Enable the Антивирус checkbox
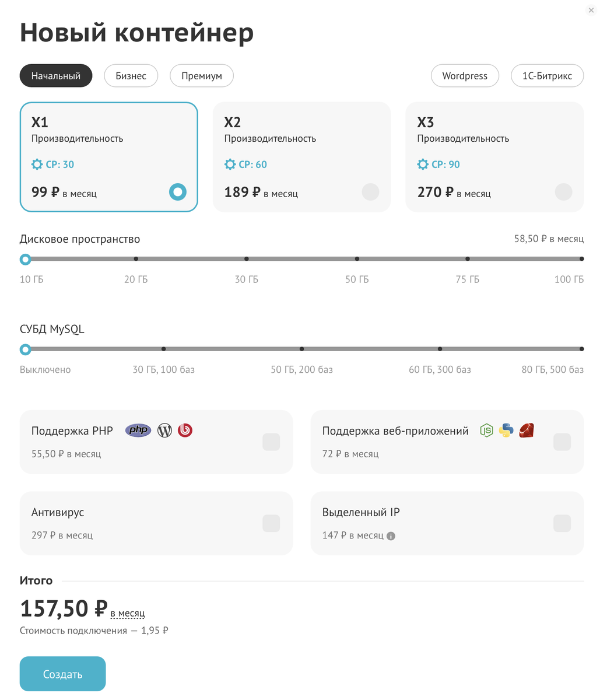The width and height of the screenshot is (600, 700). [x=271, y=523]
